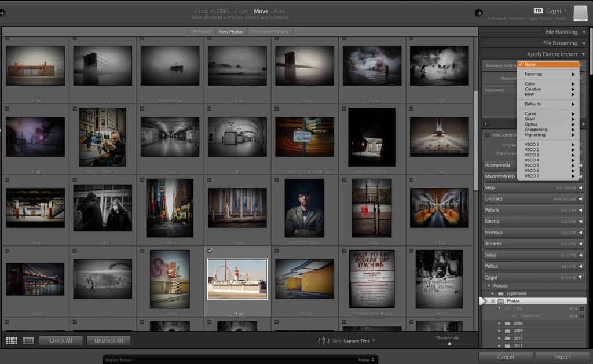Open the Creative presets submenu
The height and width of the screenshot is (364, 593).
(548, 89)
